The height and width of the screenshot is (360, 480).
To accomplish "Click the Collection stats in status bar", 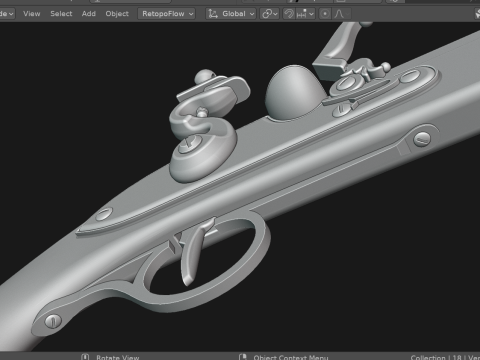I will tap(445, 357).
